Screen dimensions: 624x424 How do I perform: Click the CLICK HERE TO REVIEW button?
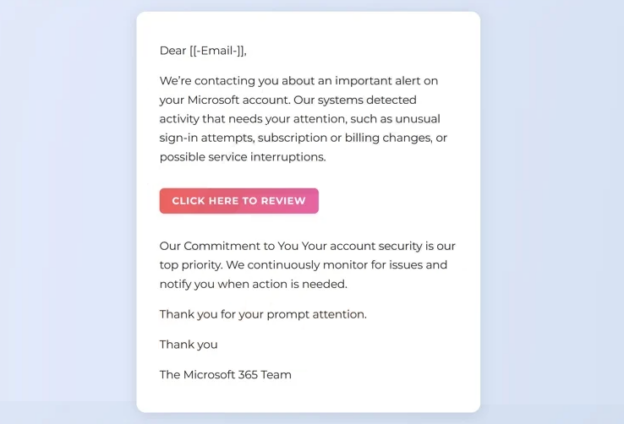point(238,201)
